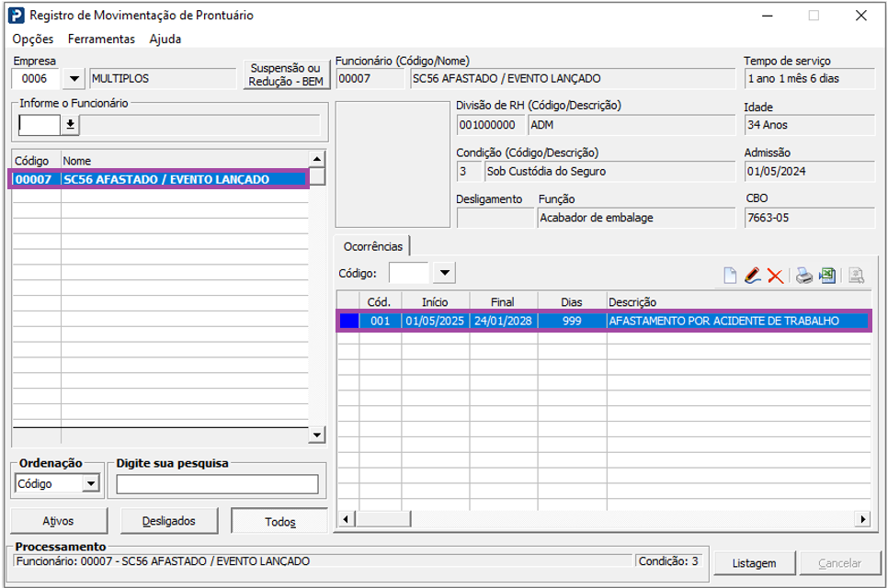
Task: Click the new occurrence blank page icon
Action: 730,276
